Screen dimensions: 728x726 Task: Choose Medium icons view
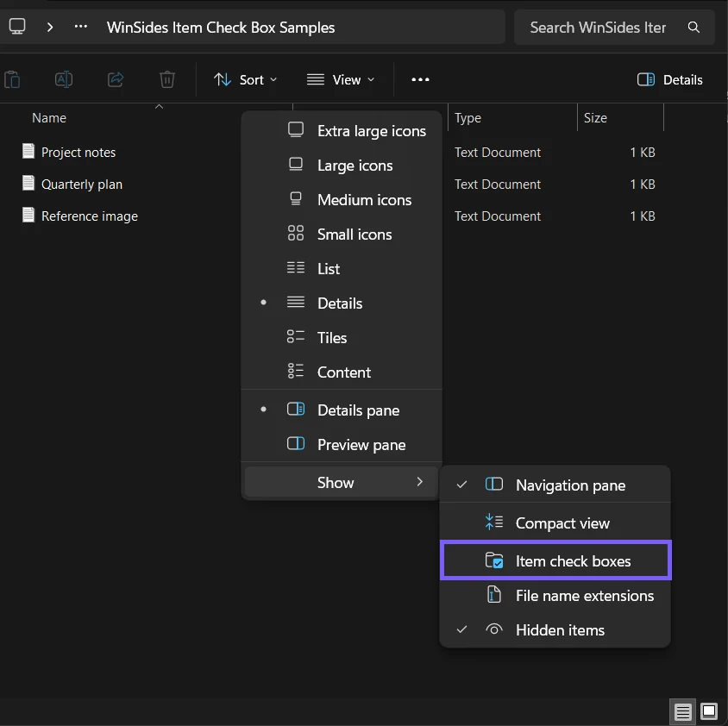click(x=342, y=199)
